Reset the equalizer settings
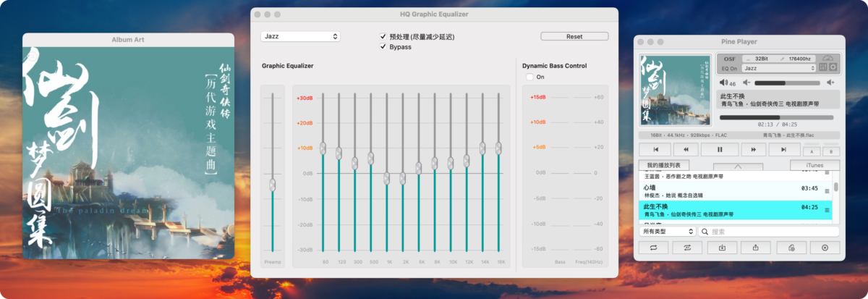Image resolution: width=868 pixels, height=299 pixels. 574,36
